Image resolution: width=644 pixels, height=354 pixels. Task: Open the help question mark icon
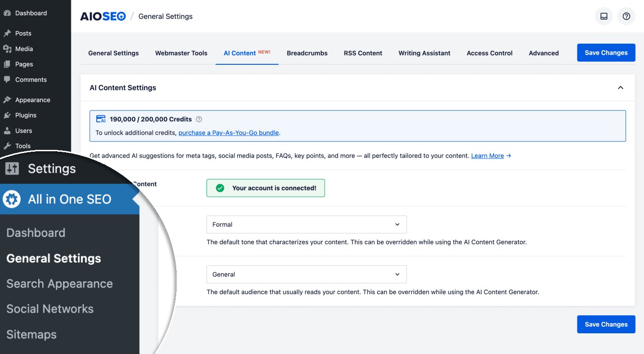tap(626, 16)
